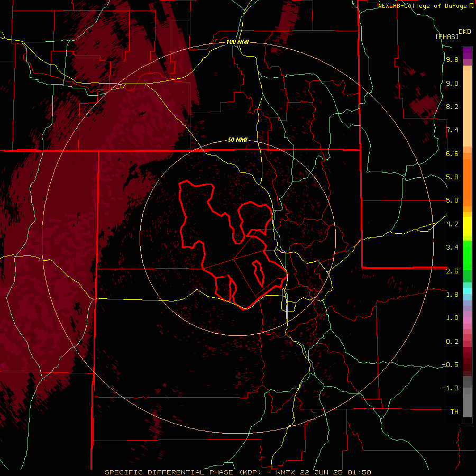Click the 100 NMI range ring label

(x=237, y=42)
